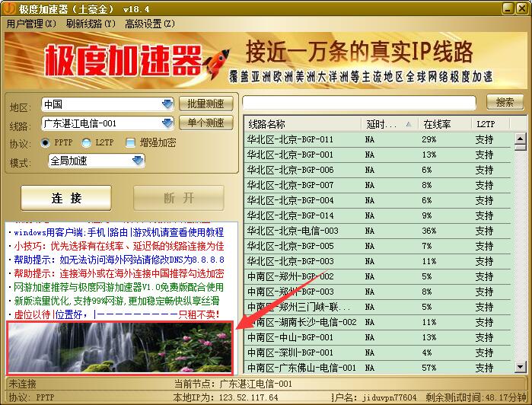532x405 pixels.
Task: Click the 连接 button
Action: click(x=66, y=198)
